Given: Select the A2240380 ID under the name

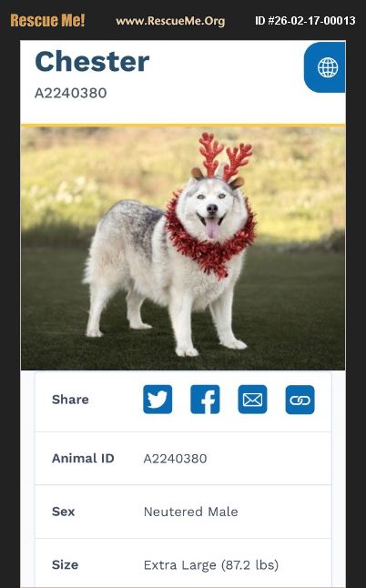Looking at the screenshot, I should [x=70, y=93].
